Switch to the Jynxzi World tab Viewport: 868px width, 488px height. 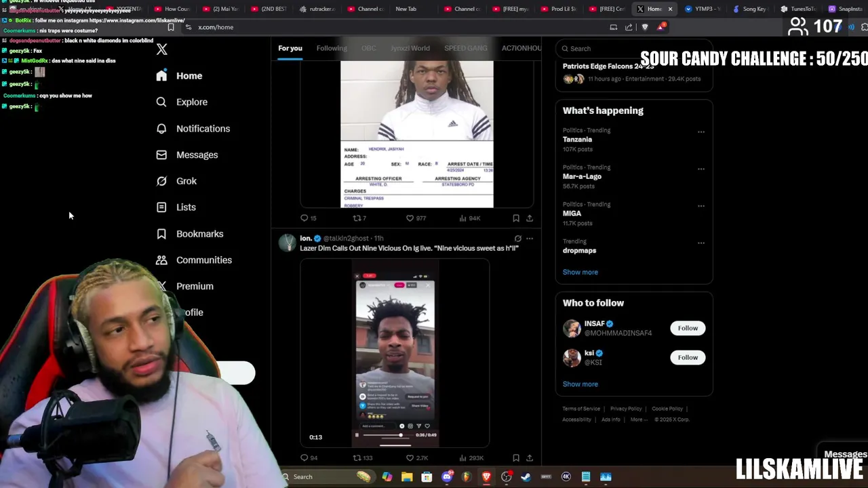point(410,48)
